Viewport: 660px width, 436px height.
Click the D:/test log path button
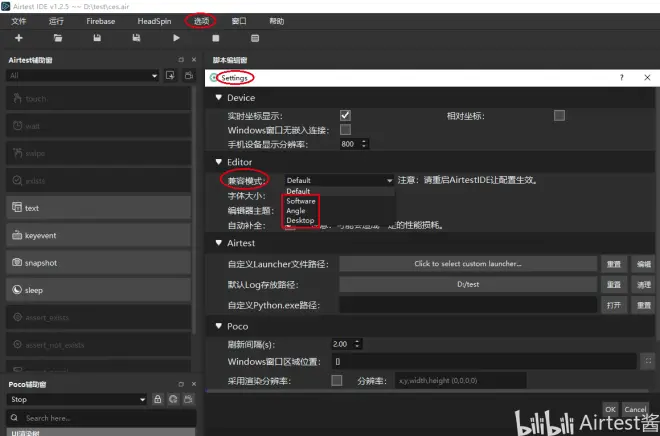(x=468, y=284)
